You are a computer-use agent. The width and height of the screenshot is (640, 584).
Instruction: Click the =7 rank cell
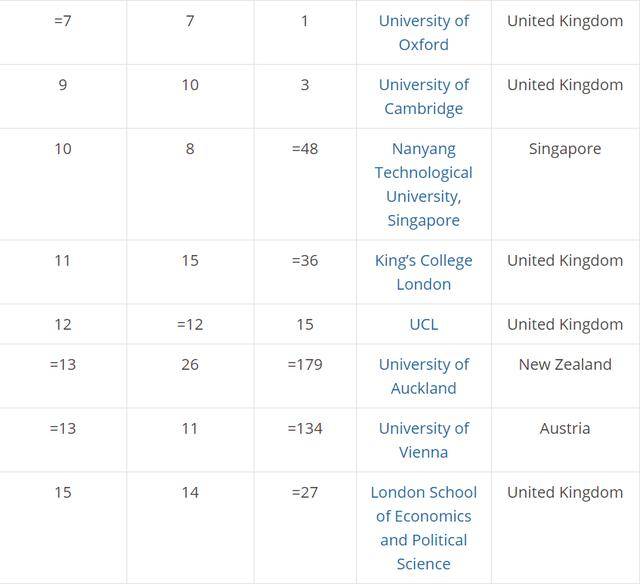click(x=63, y=21)
